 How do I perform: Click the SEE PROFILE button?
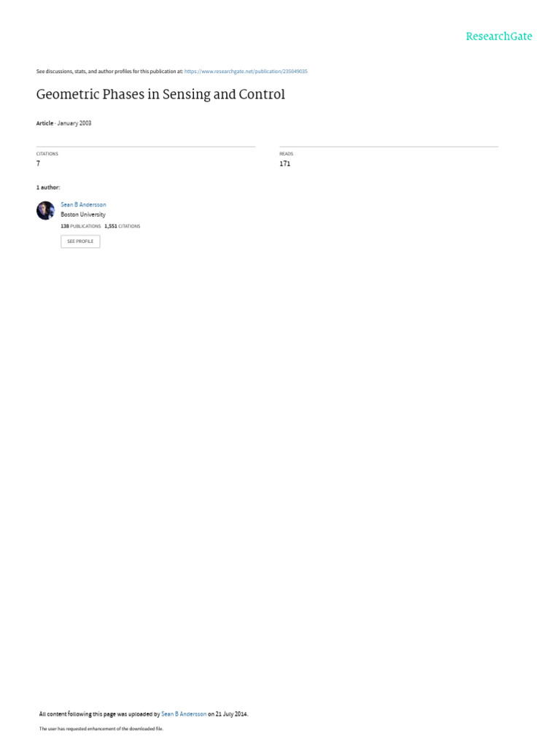[x=80, y=241]
